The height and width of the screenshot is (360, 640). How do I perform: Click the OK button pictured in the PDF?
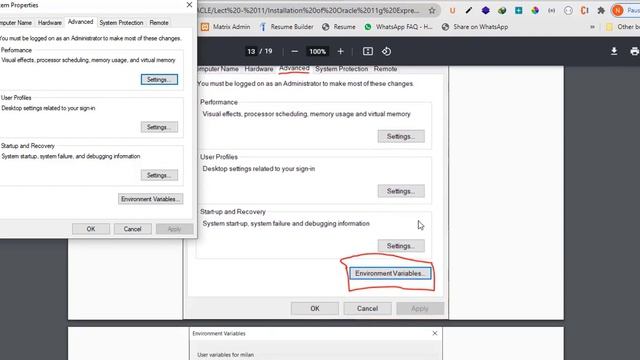tap(315, 309)
